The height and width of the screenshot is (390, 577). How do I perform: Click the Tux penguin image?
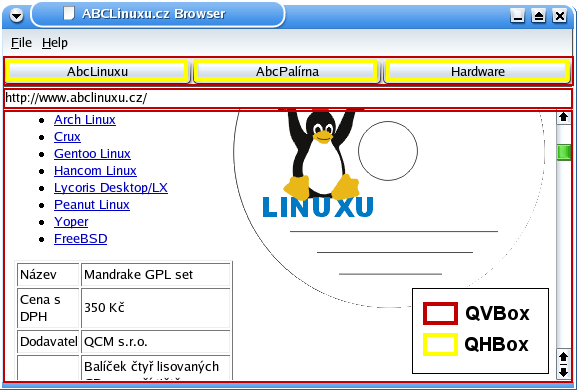tap(322, 155)
